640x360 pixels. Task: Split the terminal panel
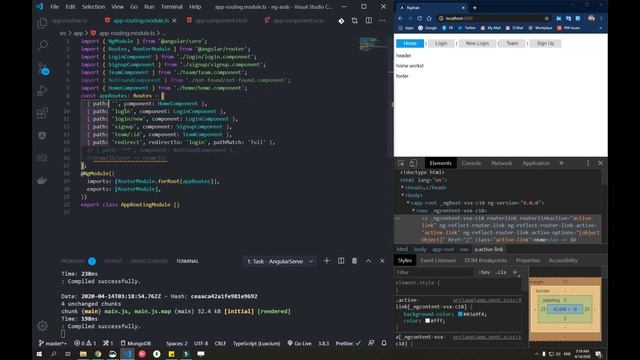[x=341, y=261]
